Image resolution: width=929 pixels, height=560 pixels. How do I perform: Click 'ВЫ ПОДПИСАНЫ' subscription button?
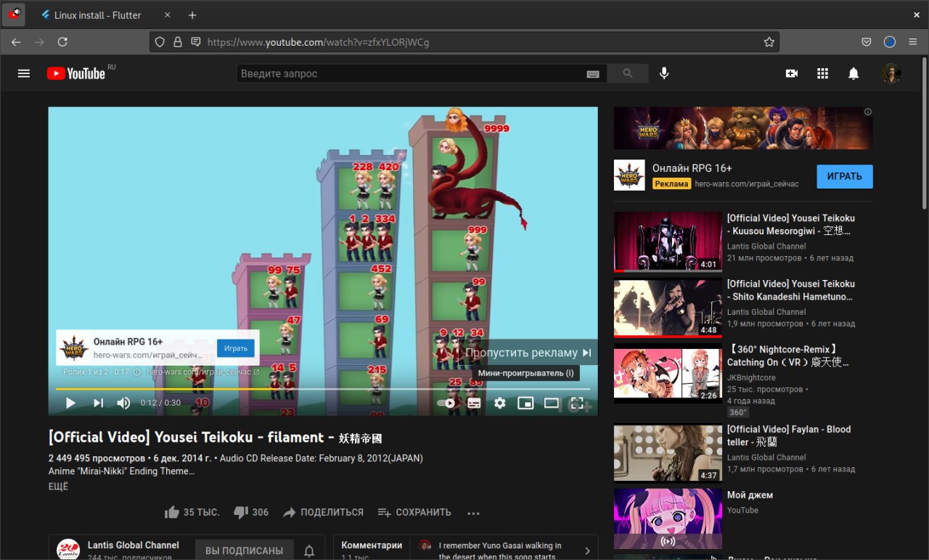point(245,551)
